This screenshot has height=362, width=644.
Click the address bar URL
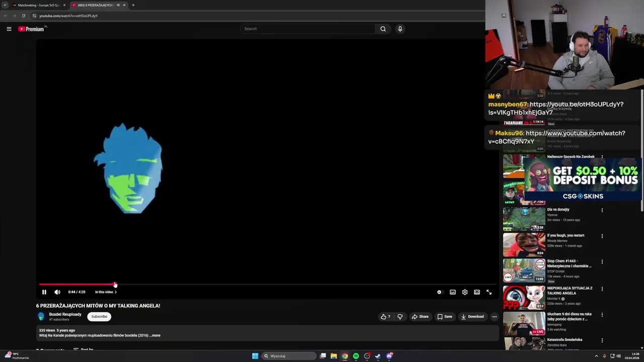(x=68, y=16)
